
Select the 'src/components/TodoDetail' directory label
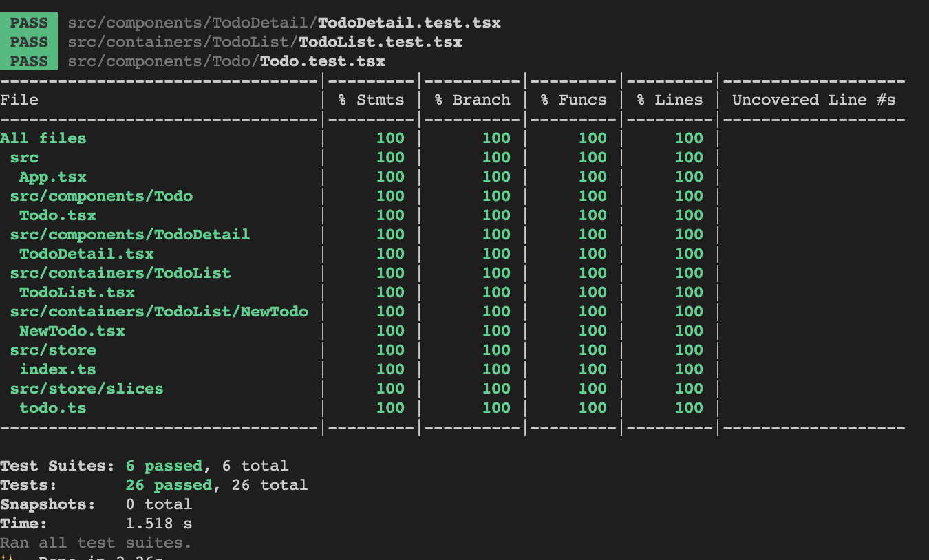pos(130,235)
